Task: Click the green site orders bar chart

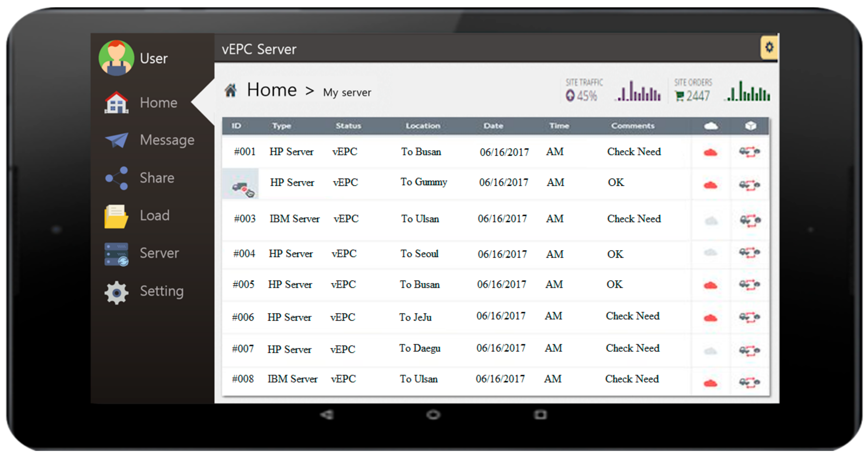Action: [x=747, y=91]
